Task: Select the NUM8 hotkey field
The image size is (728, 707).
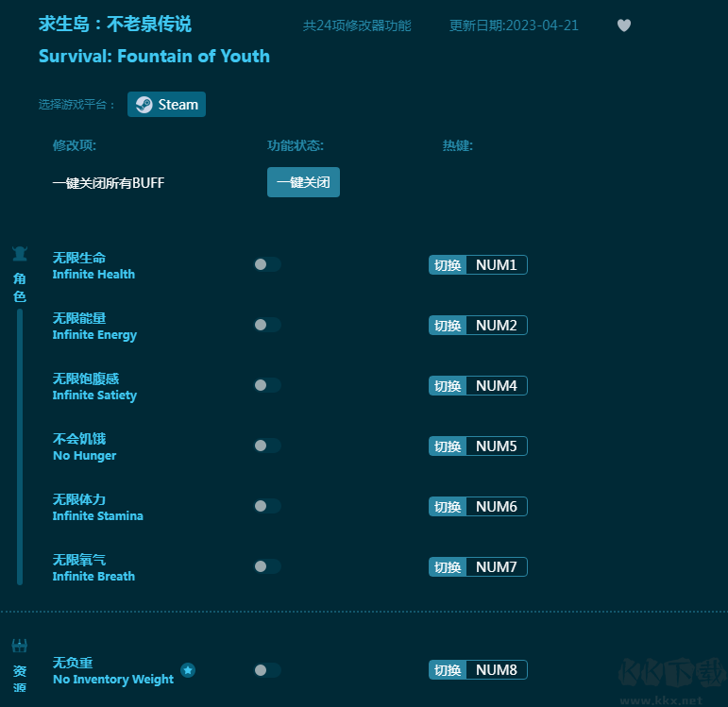Action: tap(496, 670)
